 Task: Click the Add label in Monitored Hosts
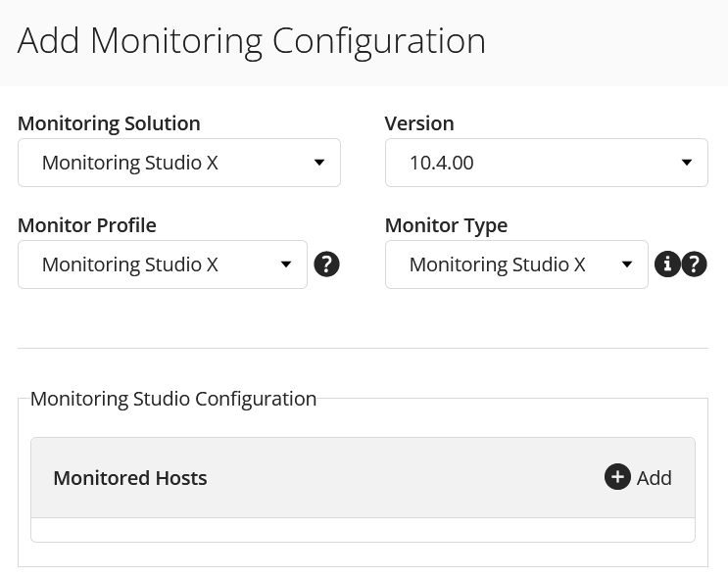click(x=655, y=478)
